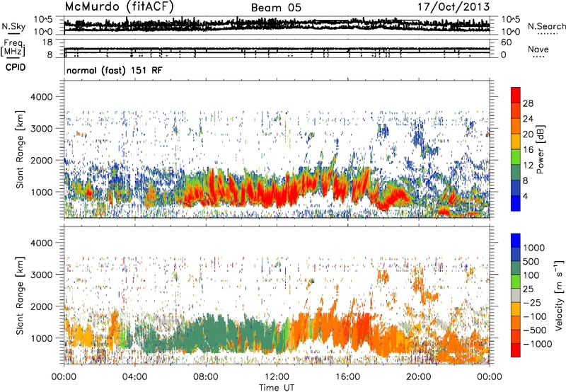Click the light green 12-16 dB swatch
The height and width of the screenshot is (392, 566).
click(516, 156)
